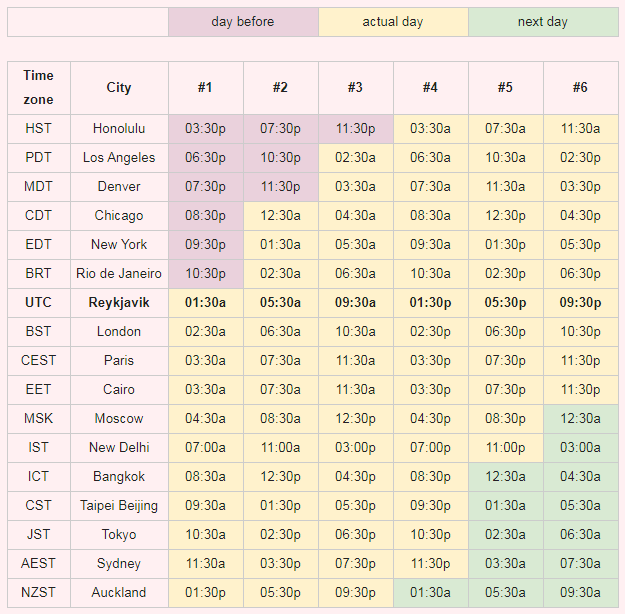Click the Taipei Beijing city cell
The height and width of the screenshot is (614, 625).
119,506
